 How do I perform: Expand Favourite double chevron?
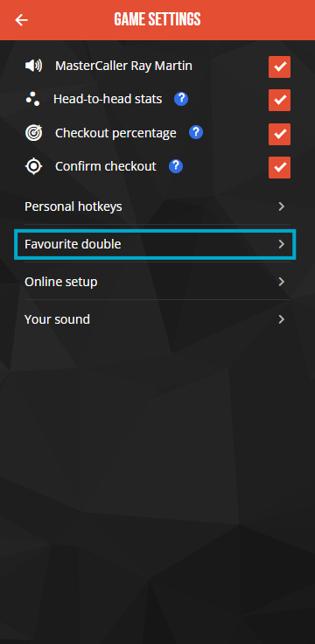pos(282,244)
